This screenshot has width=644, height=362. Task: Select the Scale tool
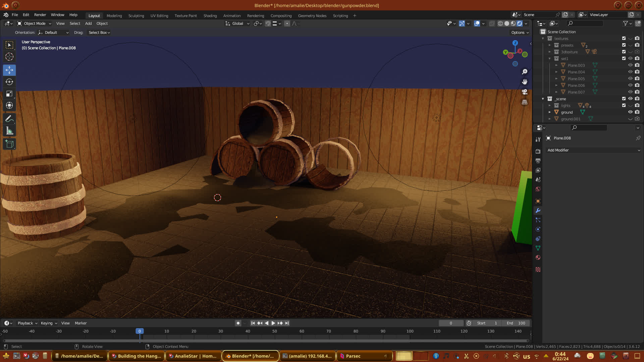9,94
